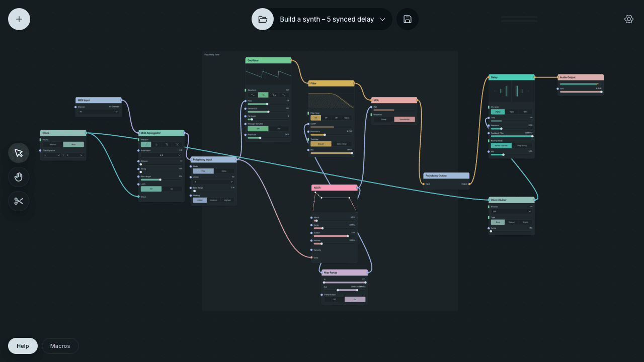644x362 pixels.
Task: Open the patch name chevron dropdown
Action: [x=382, y=19]
